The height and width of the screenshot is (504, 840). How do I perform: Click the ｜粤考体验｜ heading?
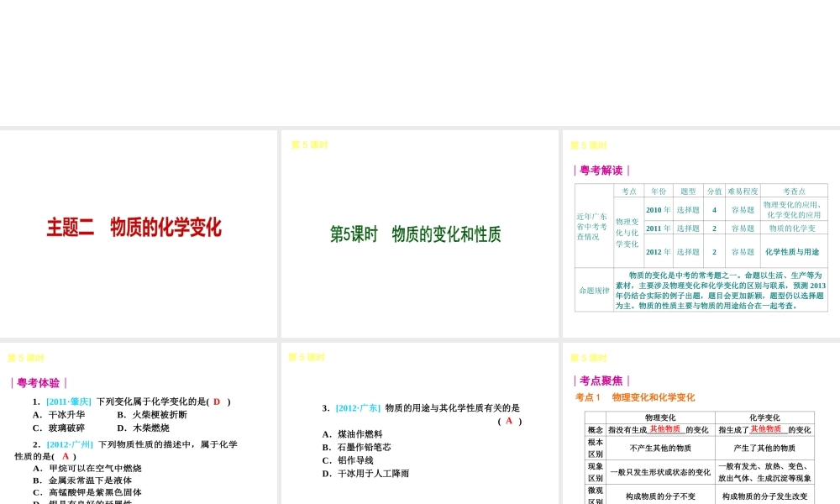pyautogui.click(x=39, y=383)
